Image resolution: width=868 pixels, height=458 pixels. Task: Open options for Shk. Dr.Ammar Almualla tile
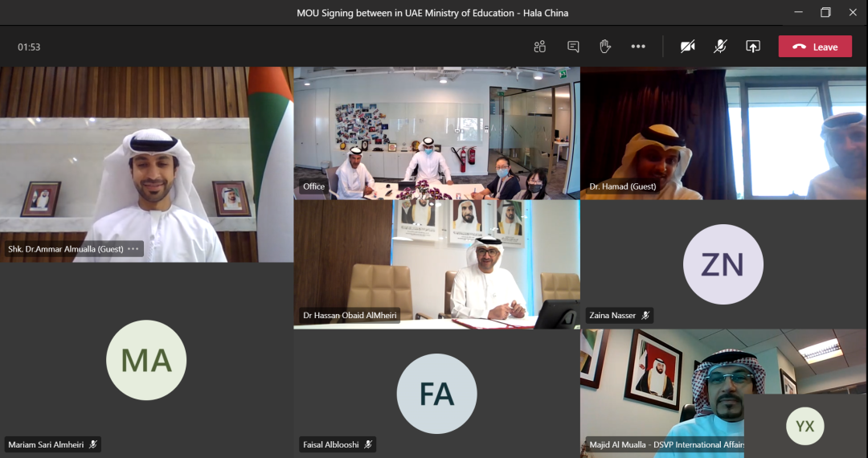tap(133, 249)
